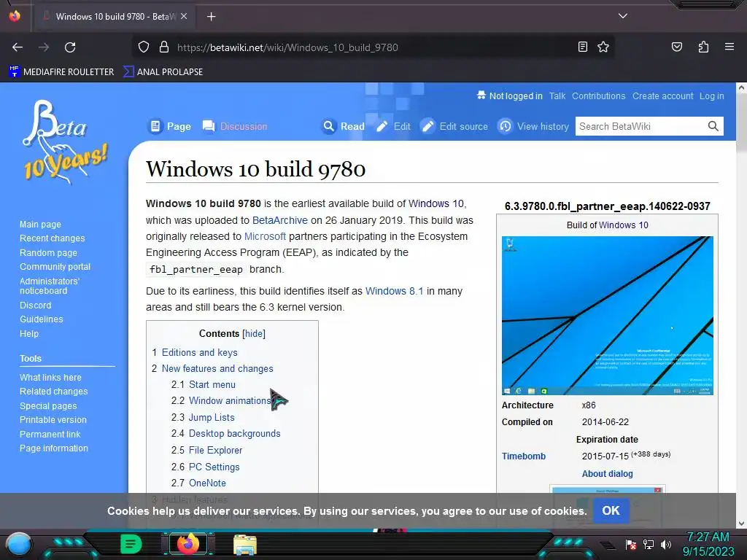Open Related changes tool
Image resolution: width=747 pixels, height=560 pixels.
click(54, 392)
